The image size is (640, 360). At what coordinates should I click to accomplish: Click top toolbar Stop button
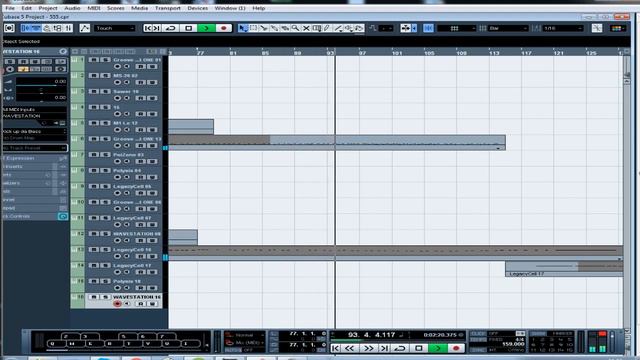click(x=189, y=28)
